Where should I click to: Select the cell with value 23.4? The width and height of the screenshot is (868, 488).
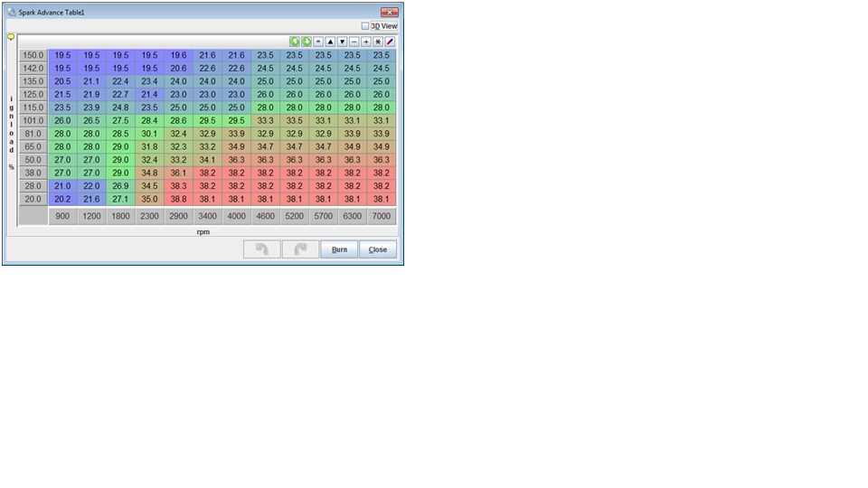tap(149, 81)
